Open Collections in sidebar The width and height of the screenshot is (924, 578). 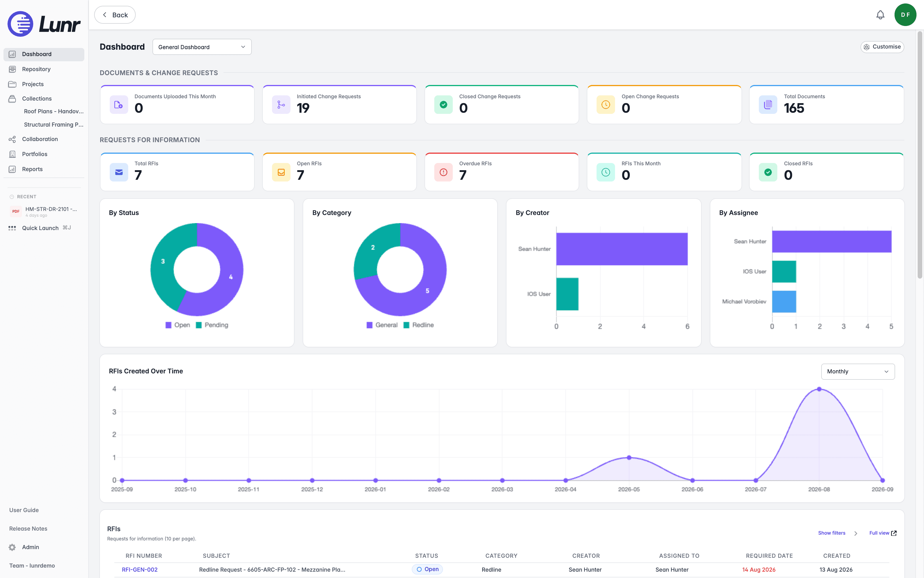click(x=44, y=99)
